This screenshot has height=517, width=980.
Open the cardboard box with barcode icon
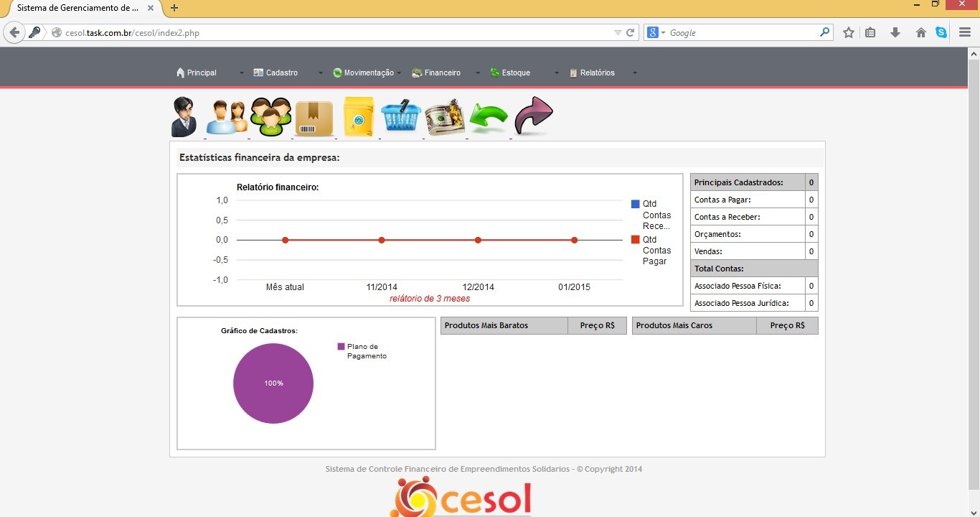click(314, 118)
